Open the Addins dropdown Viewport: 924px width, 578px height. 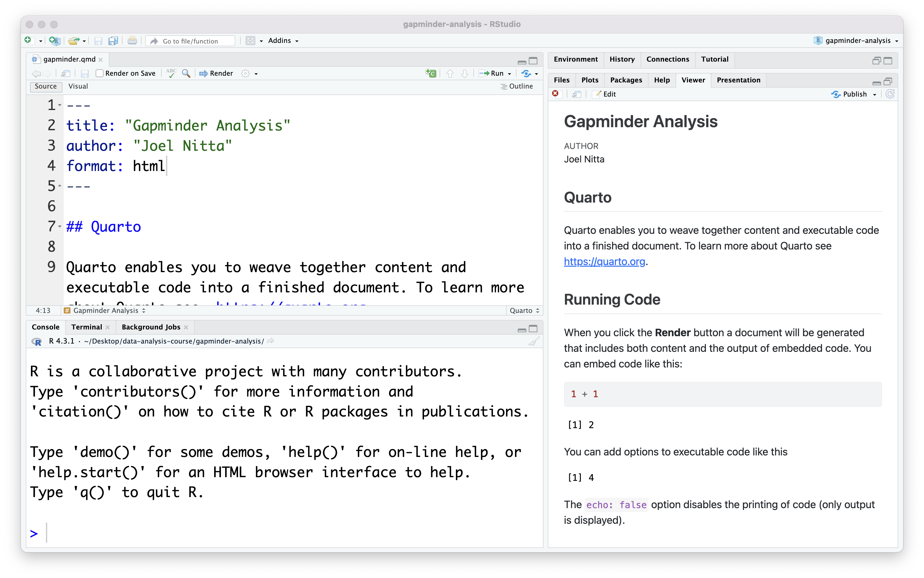point(283,40)
